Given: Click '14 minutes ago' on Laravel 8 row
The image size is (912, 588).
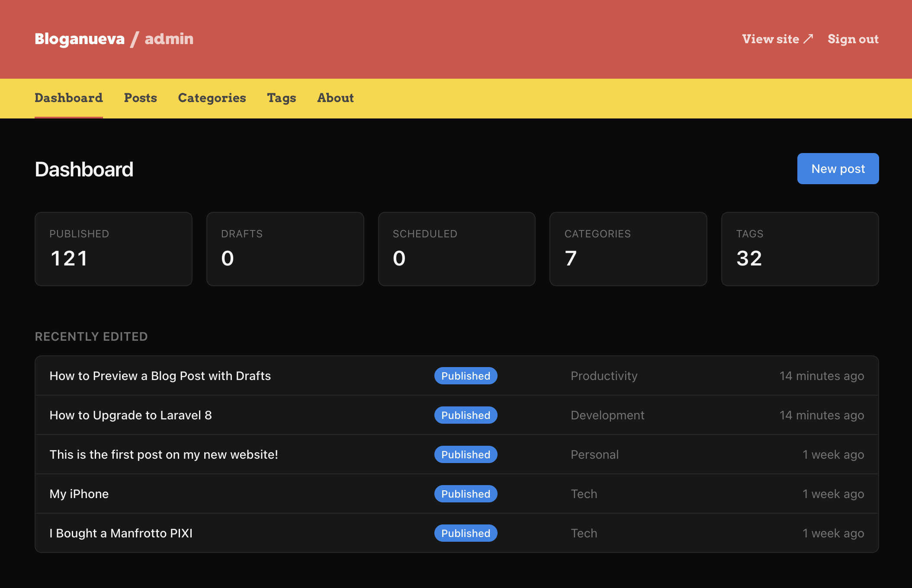Looking at the screenshot, I should tap(822, 415).
